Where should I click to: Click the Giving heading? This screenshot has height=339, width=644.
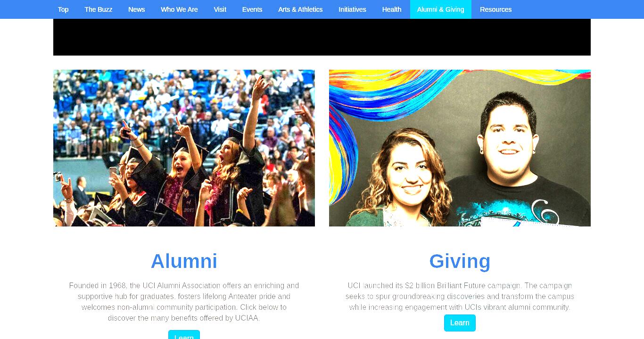pos(460,261)
